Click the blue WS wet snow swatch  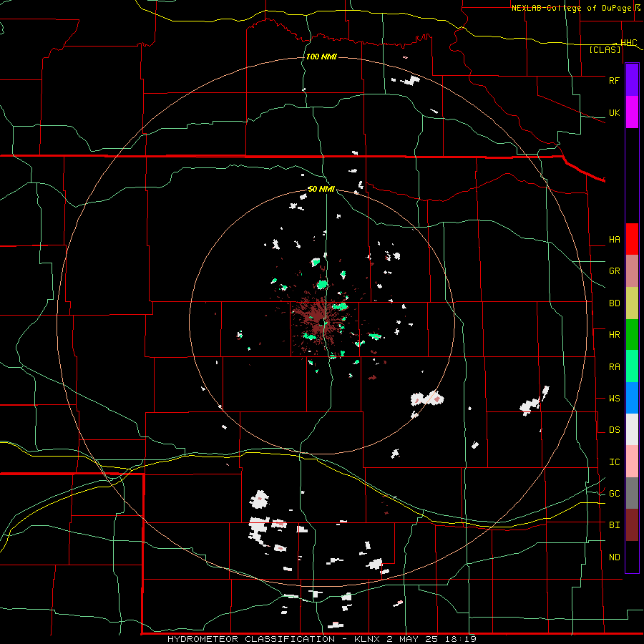click(632, 398)
